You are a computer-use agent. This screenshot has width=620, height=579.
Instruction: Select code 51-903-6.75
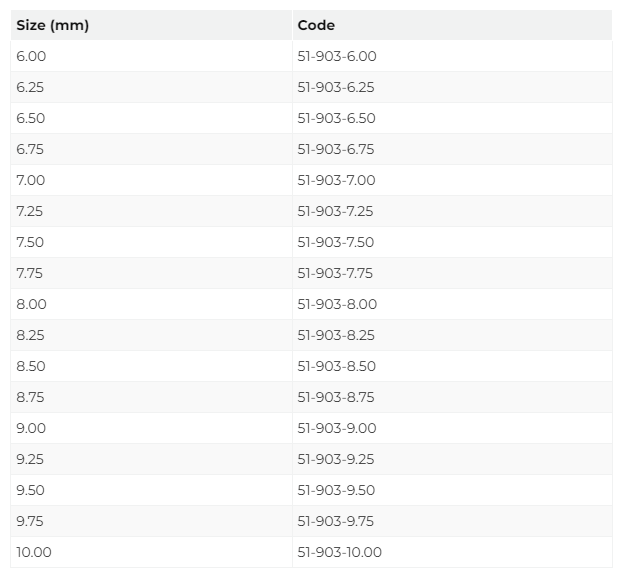click(336, 149)
